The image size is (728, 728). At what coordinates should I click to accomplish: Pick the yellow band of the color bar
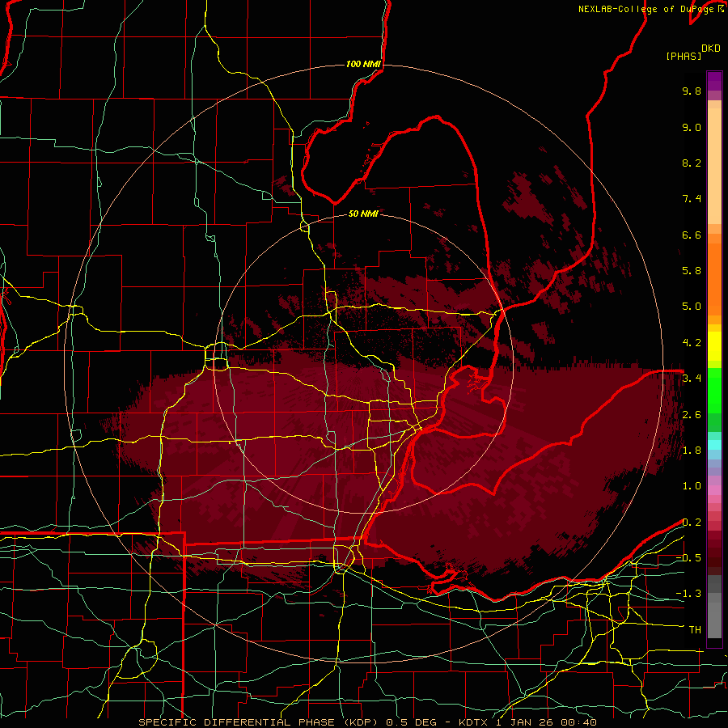click(x=714, y=346)
